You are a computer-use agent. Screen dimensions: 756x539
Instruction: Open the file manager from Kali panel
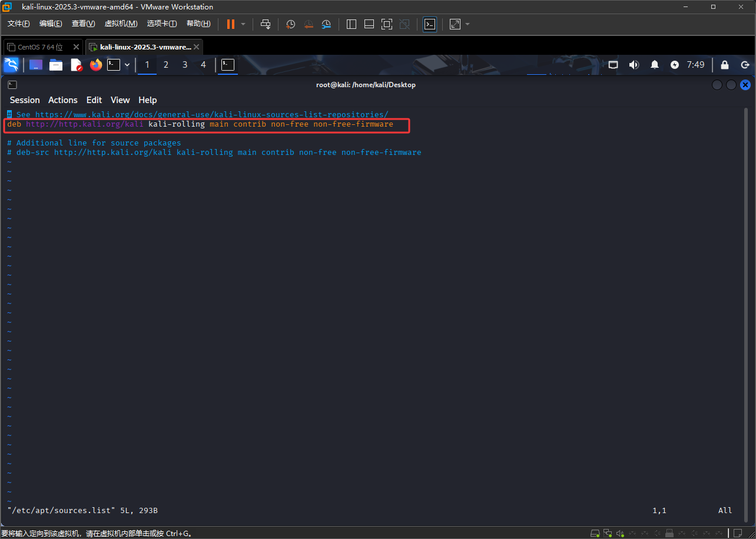pyautogui.click(x=56, y=65)
